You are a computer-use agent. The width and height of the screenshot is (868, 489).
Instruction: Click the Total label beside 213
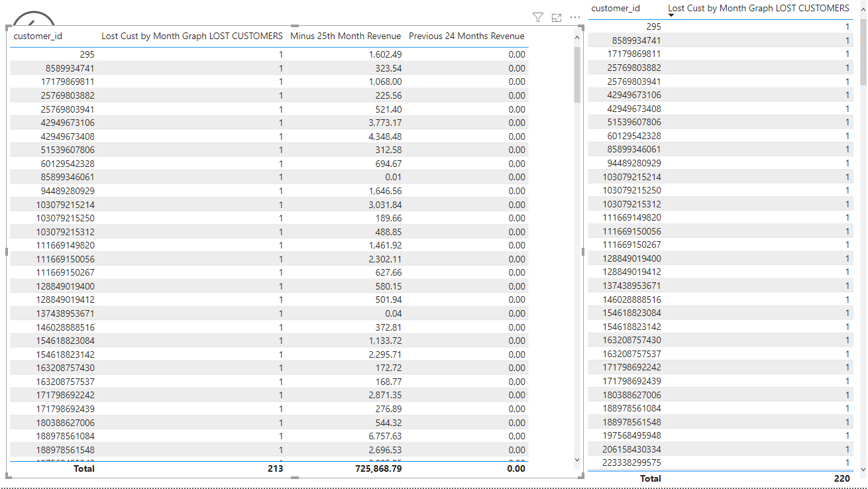[x=83, y=468]
